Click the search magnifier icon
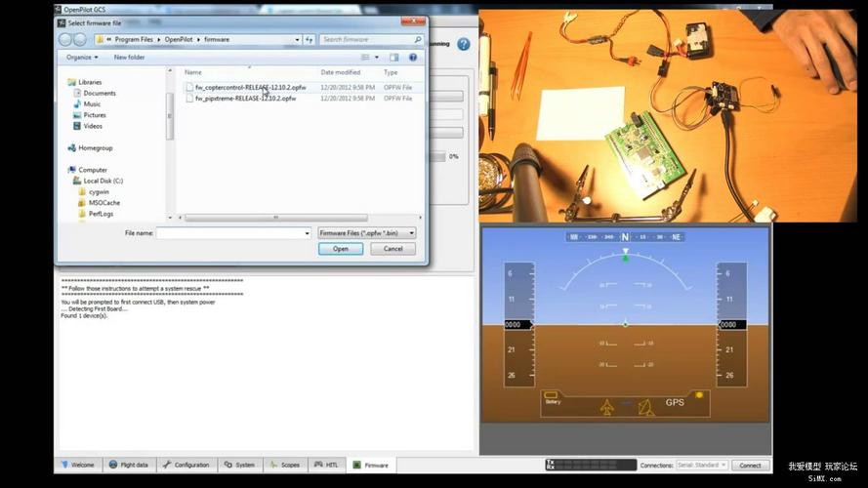 417,40
